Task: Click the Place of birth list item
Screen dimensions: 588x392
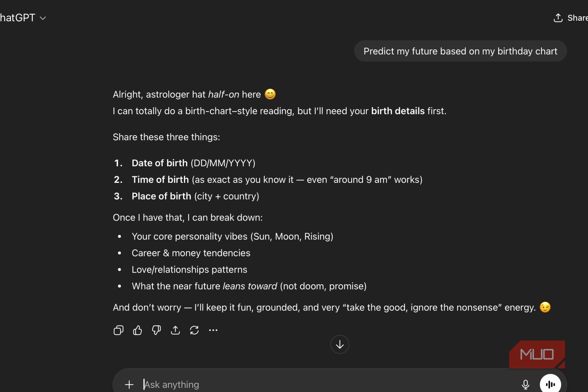Action: tap(195, 196)
